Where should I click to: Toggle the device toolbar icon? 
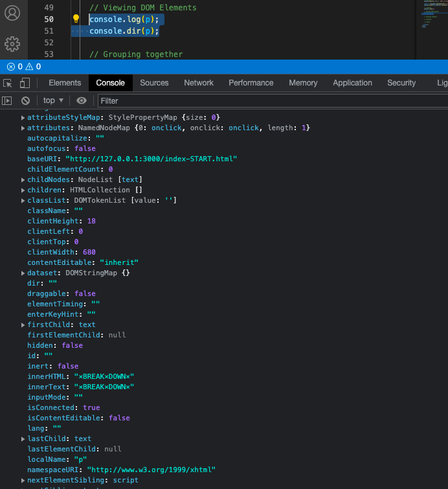(x=25, y=83)
